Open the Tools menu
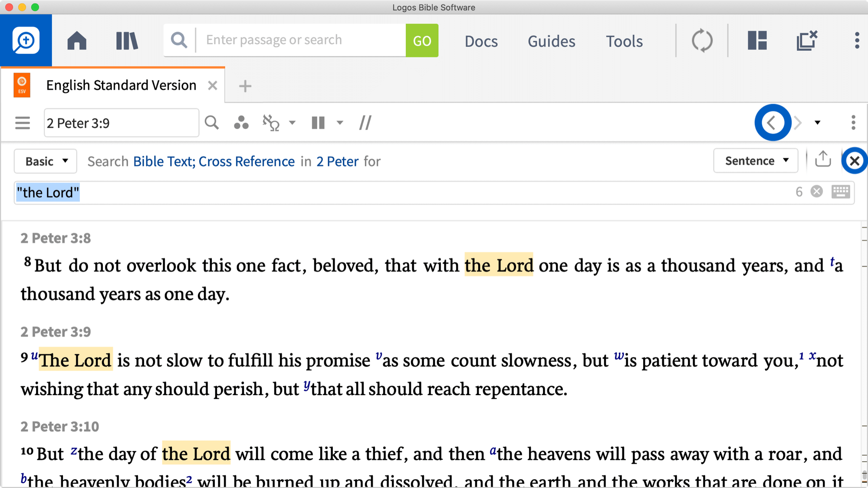 (x=624, y=41)
